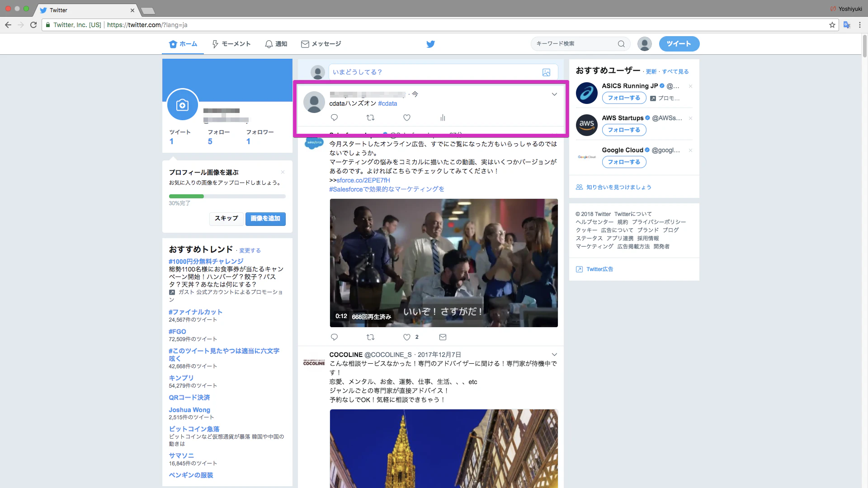Viewport: 868px width, 488px height.
Task: Reply to the Salesforce tweet
Action: click(x=334, y=337)
